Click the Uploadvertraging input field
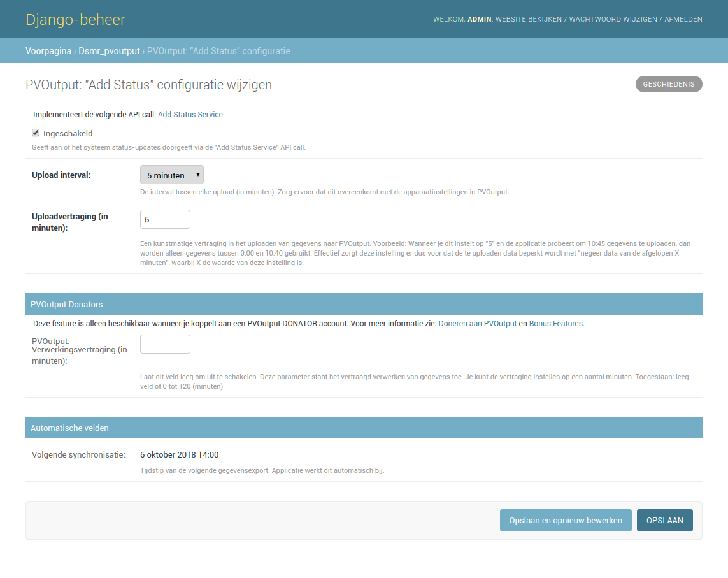The image size is (728, 578). [166, 219]
